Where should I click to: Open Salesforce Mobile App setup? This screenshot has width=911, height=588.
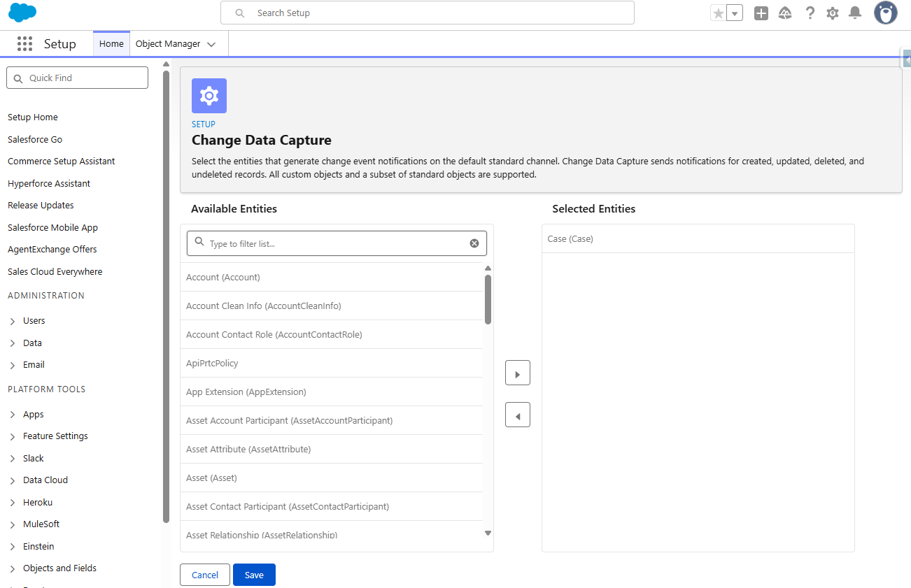[x=52, y=228]
